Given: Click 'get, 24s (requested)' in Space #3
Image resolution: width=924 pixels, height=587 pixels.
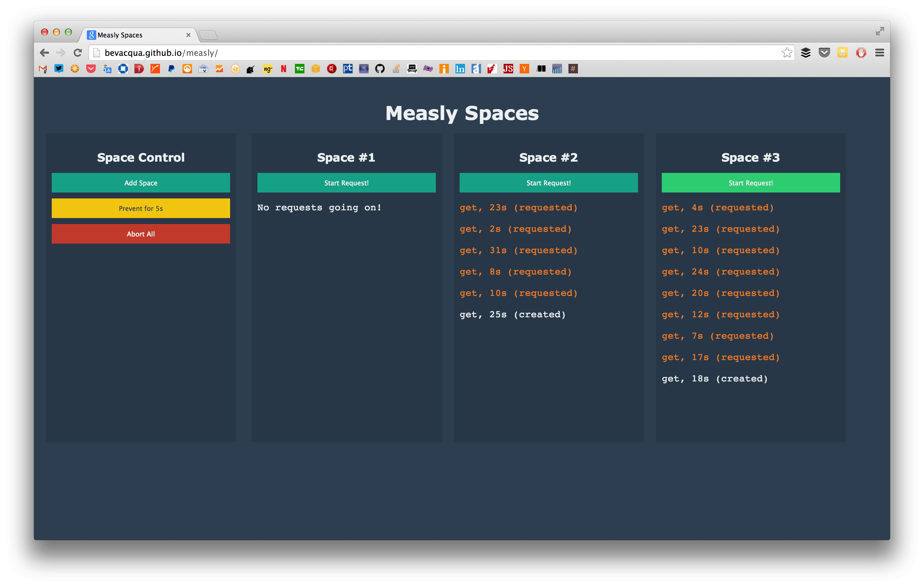Looking at the screenshot, I should (x=721, y=272).
